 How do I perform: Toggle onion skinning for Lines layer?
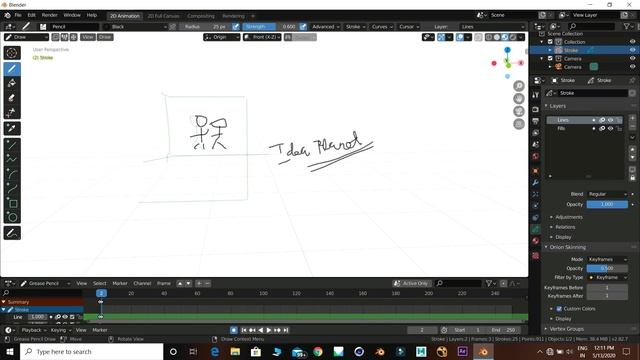(602, 120)
